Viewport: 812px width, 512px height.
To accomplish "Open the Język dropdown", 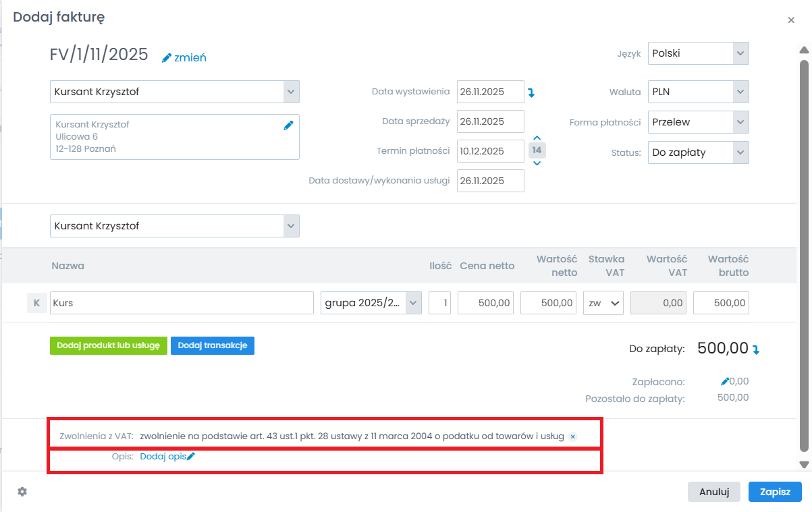I will tap(698, 53).
